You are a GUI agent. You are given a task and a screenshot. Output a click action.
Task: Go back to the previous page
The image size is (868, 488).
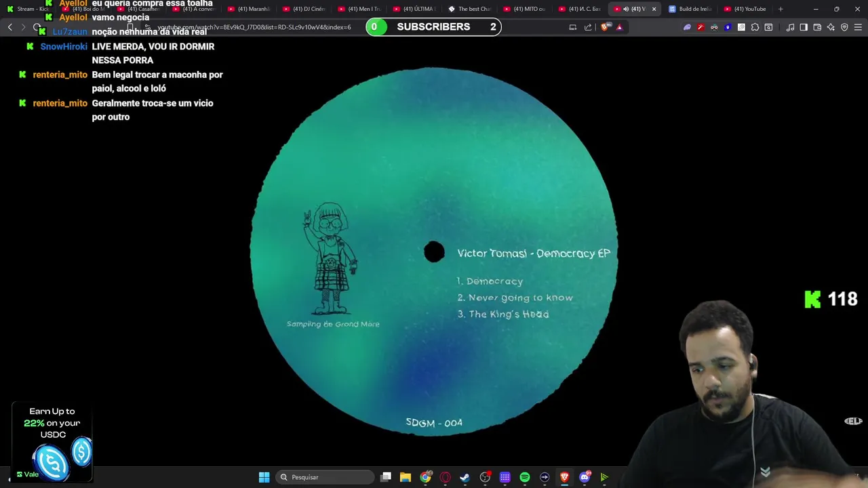(x=9, y=27)
